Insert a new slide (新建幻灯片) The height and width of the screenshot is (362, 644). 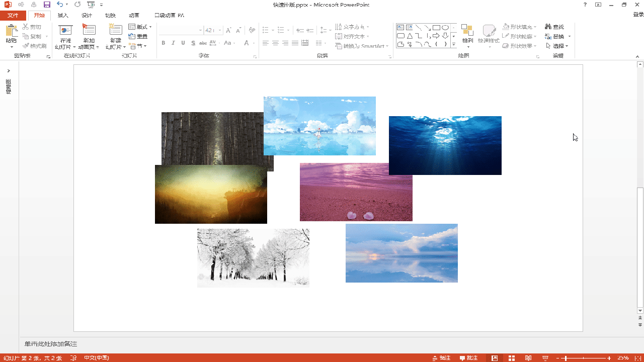(x=116, y=37)
